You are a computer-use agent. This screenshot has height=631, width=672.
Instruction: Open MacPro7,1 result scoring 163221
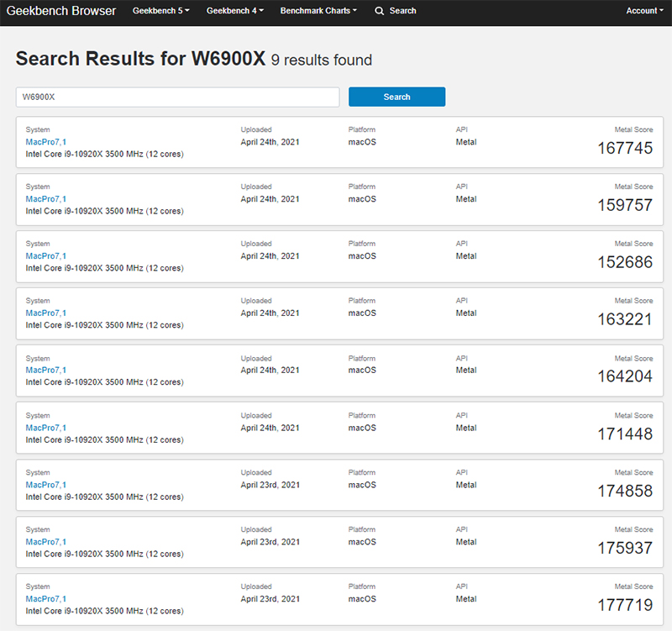pos(46,313)
